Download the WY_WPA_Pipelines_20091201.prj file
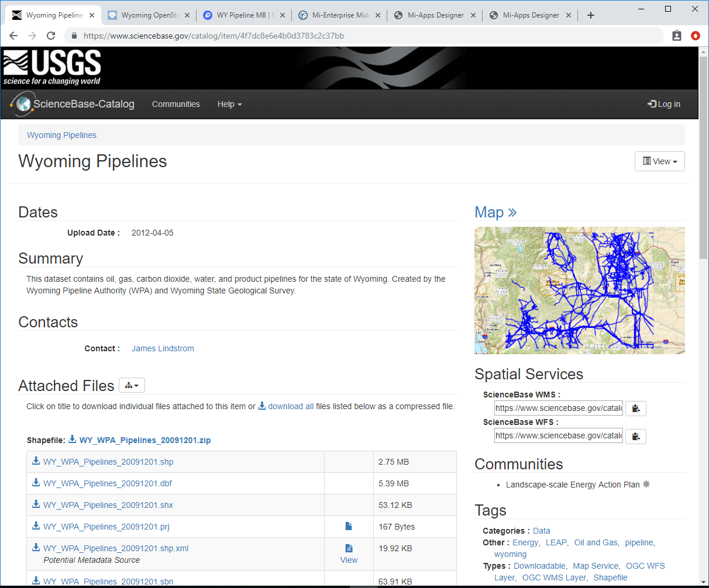This screenshot has height=588, width=709. coord(106,527)
